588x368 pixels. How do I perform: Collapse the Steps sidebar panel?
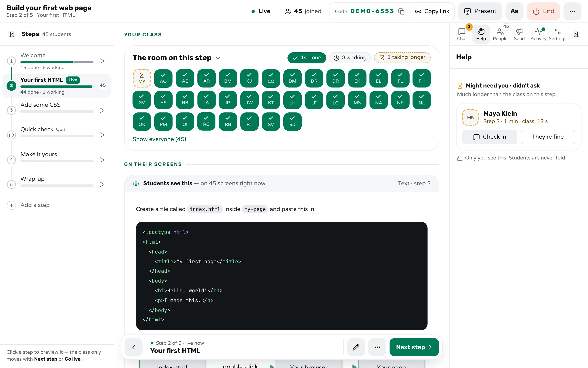tap(11, 34)
